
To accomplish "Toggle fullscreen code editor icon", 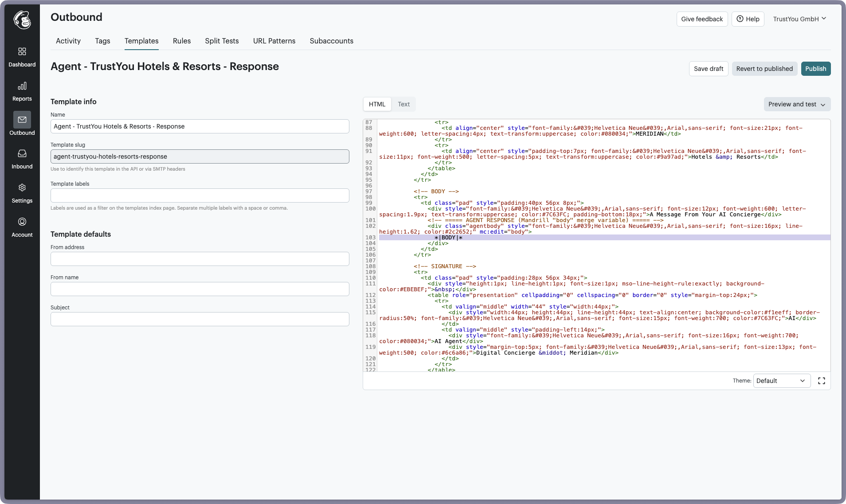I will coord(822,381).
